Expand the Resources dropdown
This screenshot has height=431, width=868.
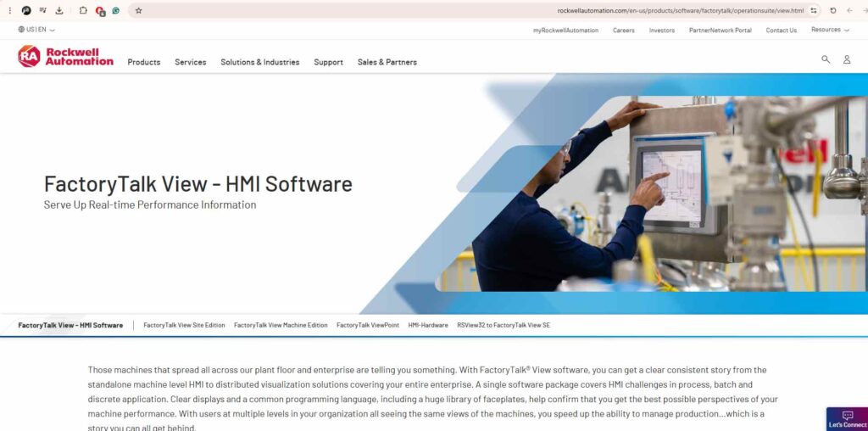pos(830,30)
